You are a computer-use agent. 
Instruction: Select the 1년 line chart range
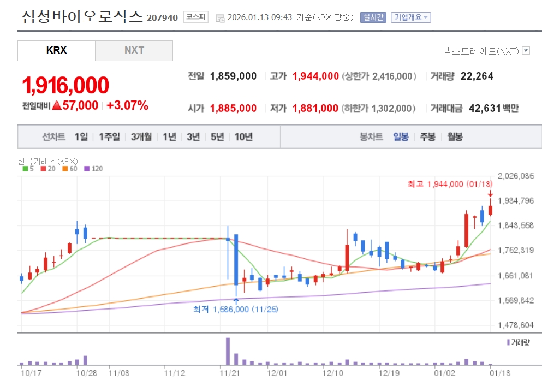point(169,137)
